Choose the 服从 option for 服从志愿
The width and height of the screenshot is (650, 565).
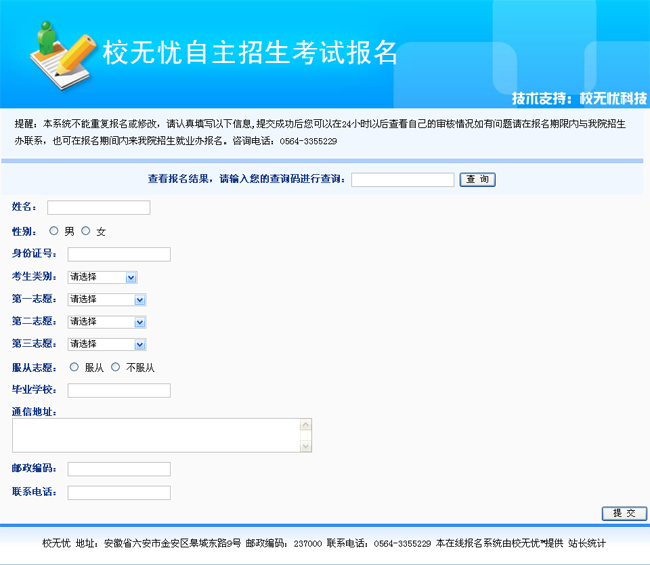[74, 367]
